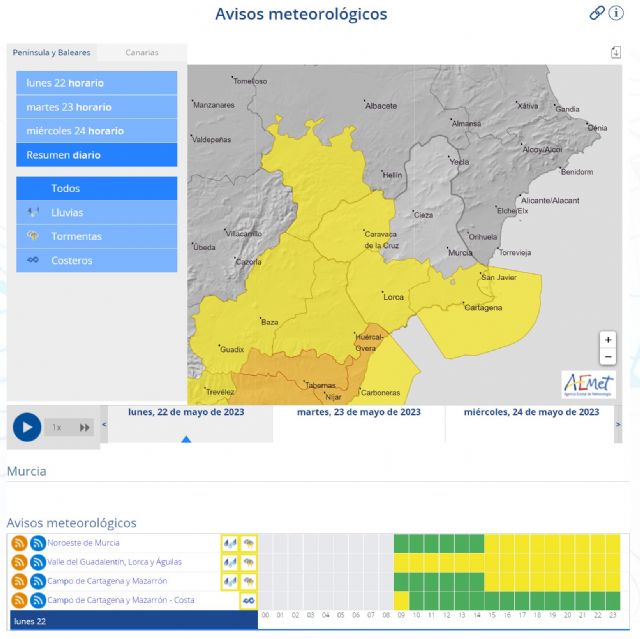
Task: Open blue feed icon for Noroeste de Murcia
Action: 38,543
